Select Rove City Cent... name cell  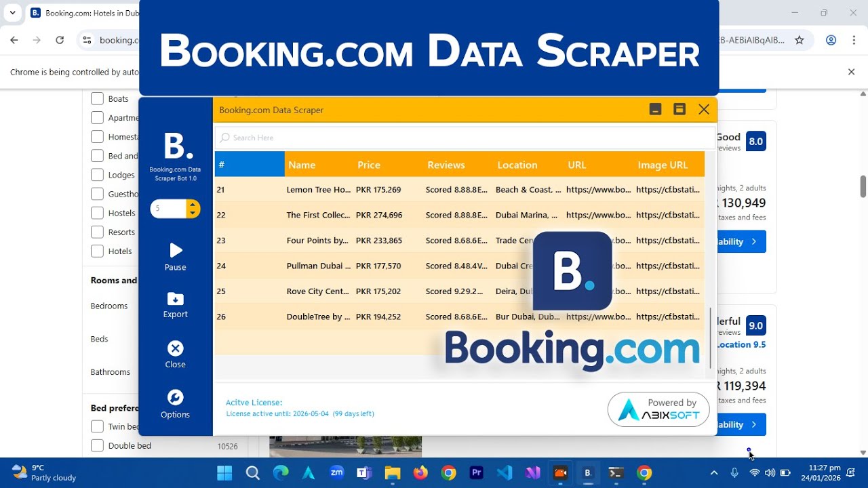(x=318, y=291)
